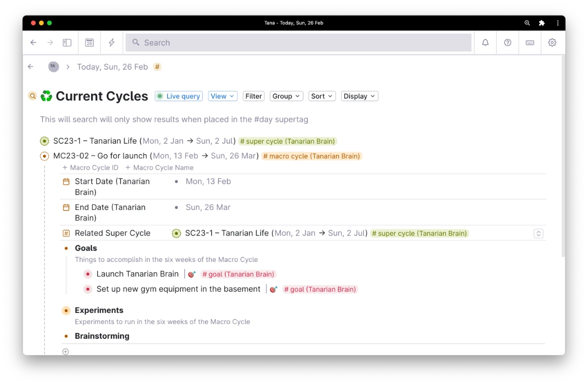
Task: Open the Group dropdown
Action: pyautogui.click(x=286, y=96)
